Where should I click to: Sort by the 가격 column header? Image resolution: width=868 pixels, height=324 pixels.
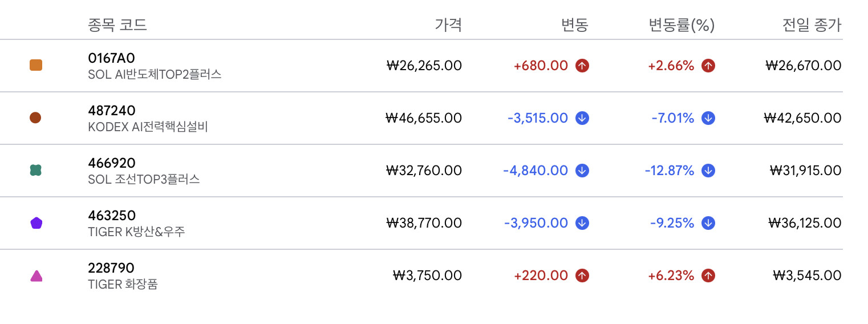point(448,25)
